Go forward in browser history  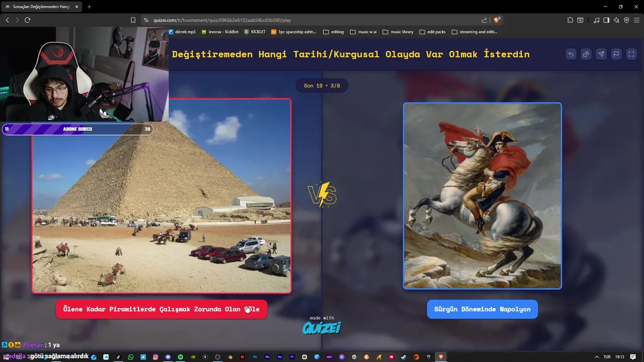click(x=17, y=20)
